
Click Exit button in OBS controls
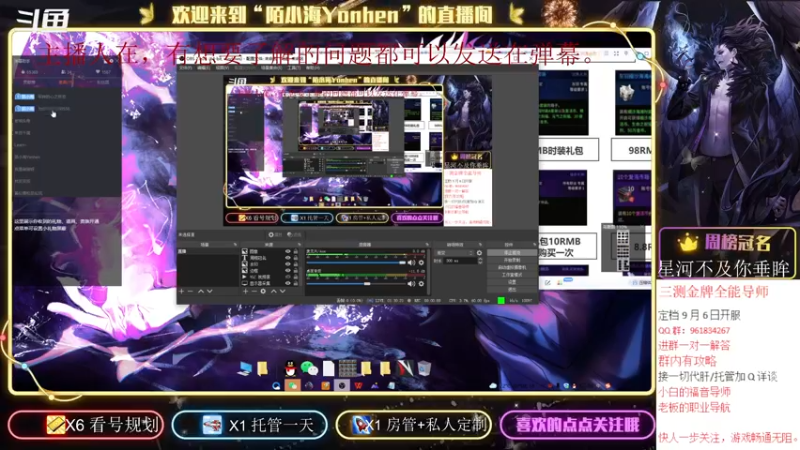coord(512,289)
